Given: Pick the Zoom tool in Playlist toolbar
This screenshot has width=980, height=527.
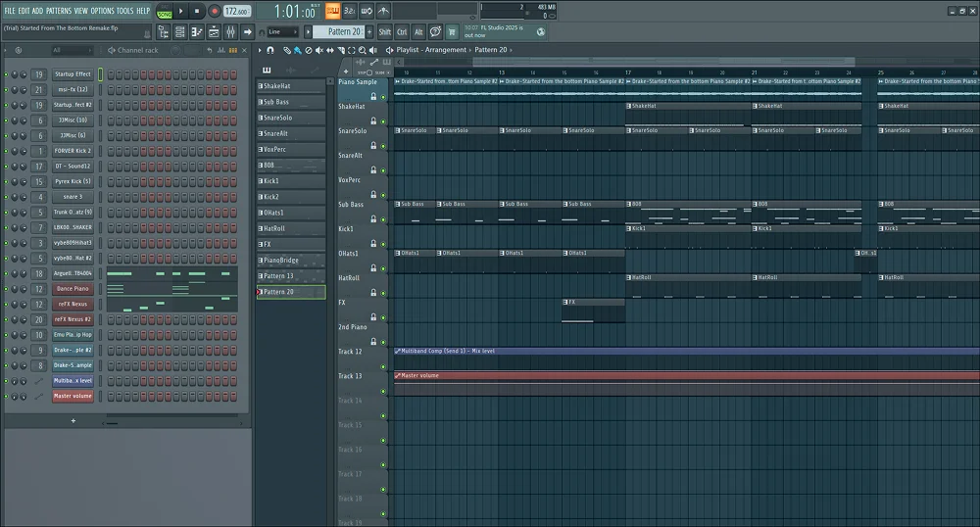Looking at the screenshot, I should pos(362,50).
